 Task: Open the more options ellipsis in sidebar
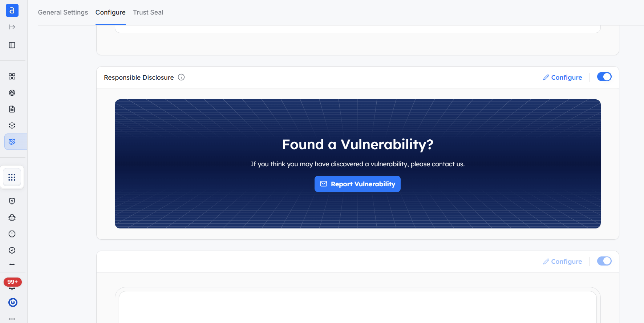12,319
